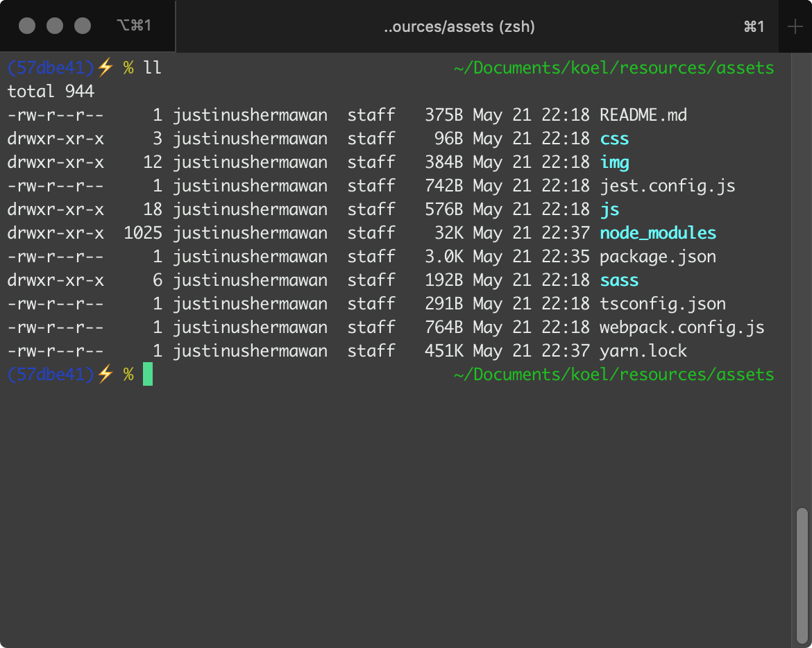Open the node_modules directory entry
The height and width of the screenshot is (648, 812).
(657, 232)
